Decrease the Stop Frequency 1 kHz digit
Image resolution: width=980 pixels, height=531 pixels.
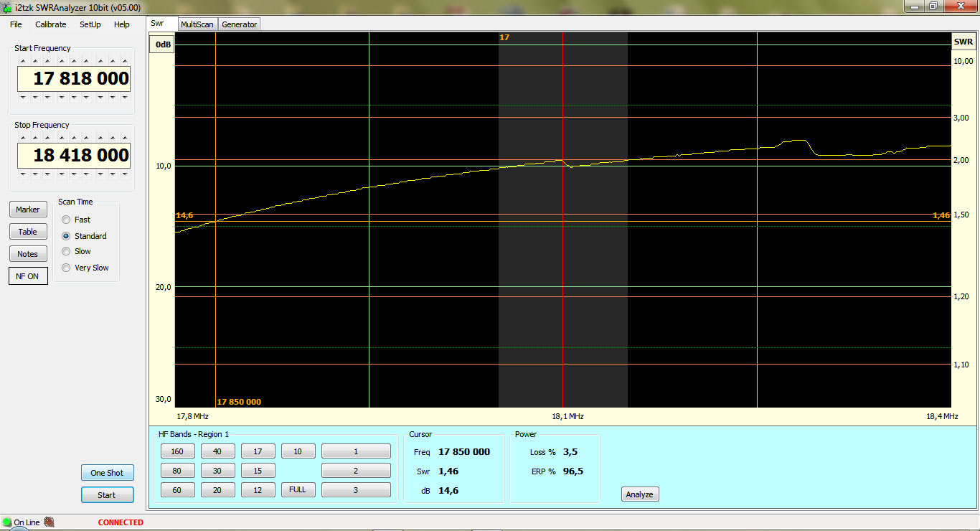click(x=86, y=174)
